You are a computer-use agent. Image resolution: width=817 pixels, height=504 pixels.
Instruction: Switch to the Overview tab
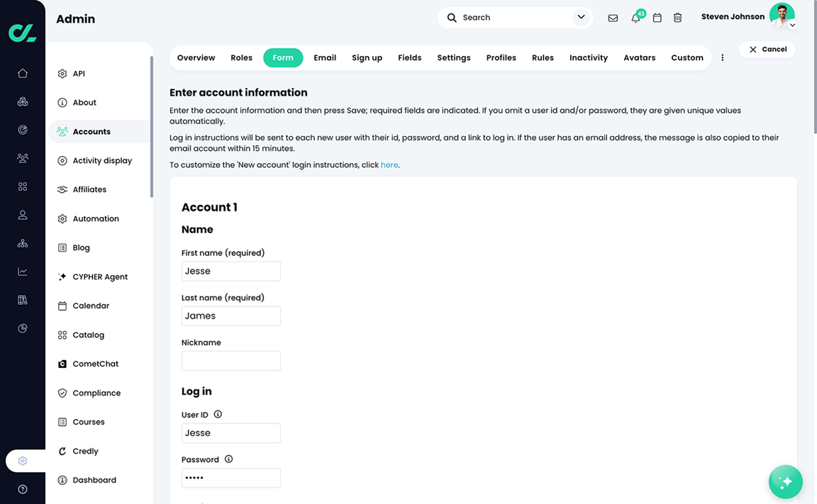click(196, 58)
